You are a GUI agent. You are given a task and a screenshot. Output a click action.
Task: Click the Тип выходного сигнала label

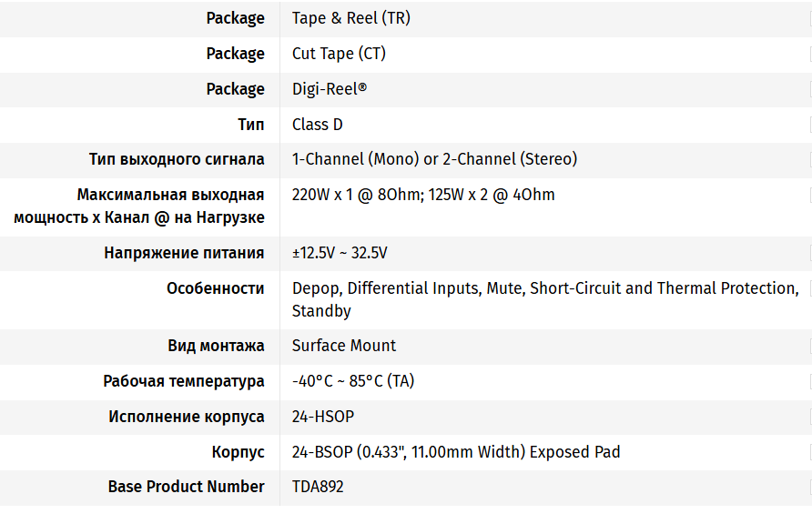pyautogui.click(x=177, y=159)
